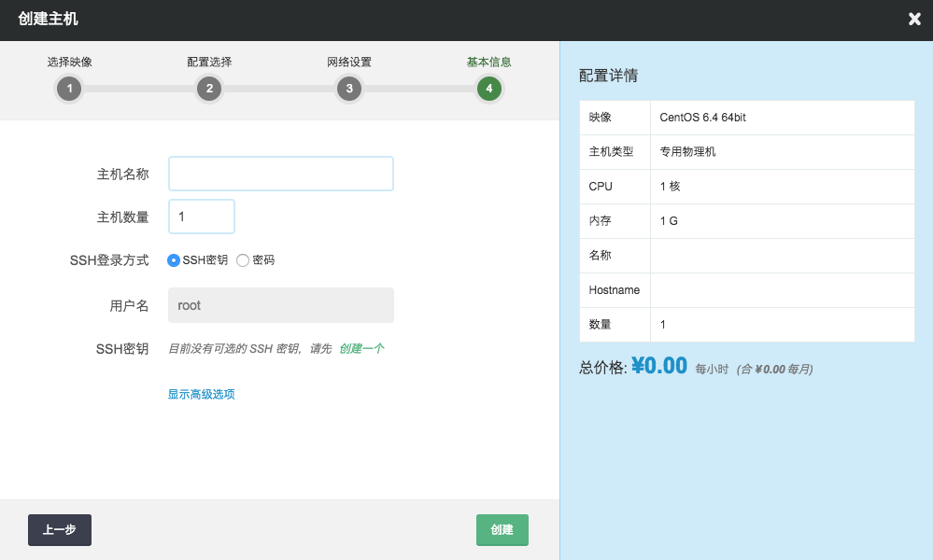Click step 2 circle for 配置选择
This screenshot has height=560, width=933.
click(x=209, y=89)
